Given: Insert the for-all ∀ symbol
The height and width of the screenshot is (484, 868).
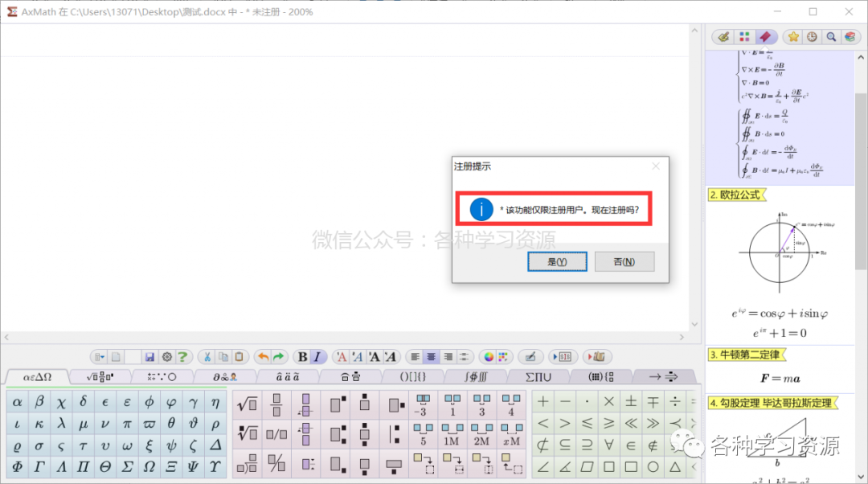Looking at the screenshot, I should pyautogui.click(x=609, y=445).
